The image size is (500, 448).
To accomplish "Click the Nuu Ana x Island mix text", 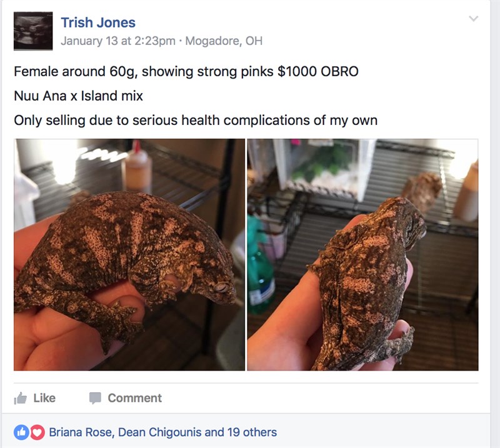I will click(79, 96).
